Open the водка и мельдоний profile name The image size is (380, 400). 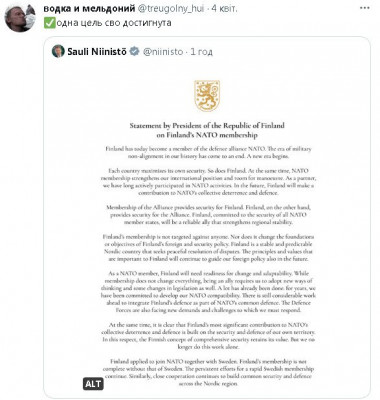(89, 9)
